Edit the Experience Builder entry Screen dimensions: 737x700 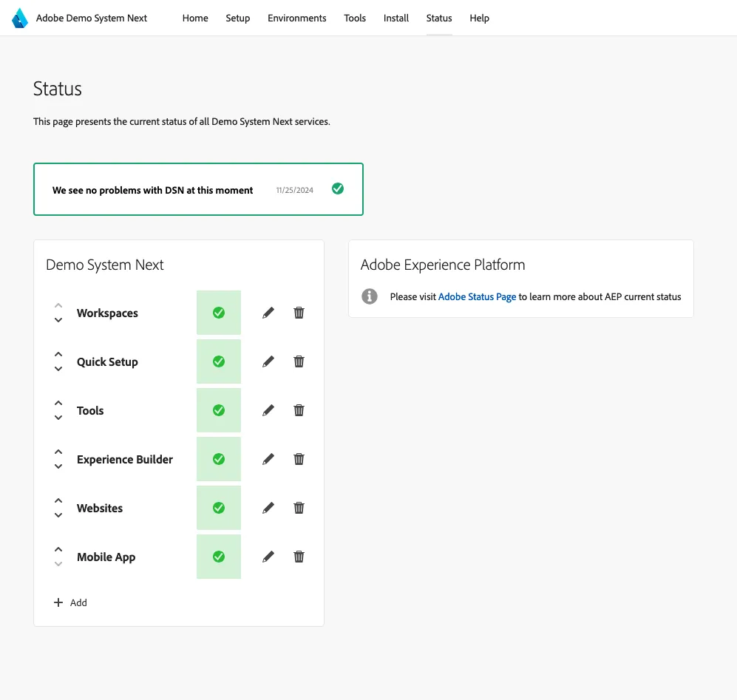coord(268,459)
